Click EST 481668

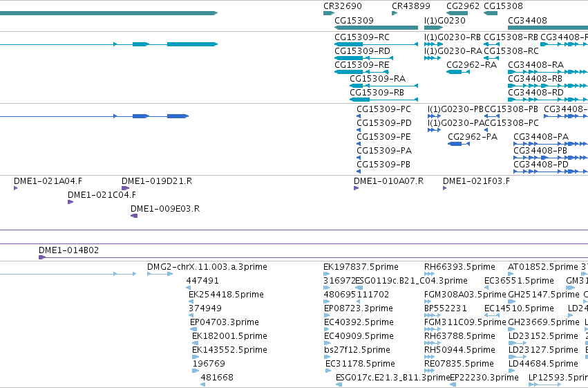(203, 385)
